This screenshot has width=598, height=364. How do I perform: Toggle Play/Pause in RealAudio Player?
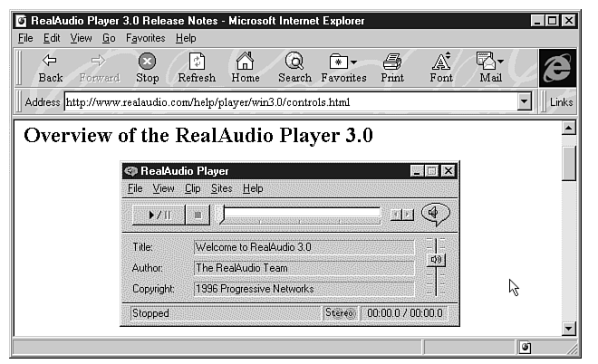(159, 215)
